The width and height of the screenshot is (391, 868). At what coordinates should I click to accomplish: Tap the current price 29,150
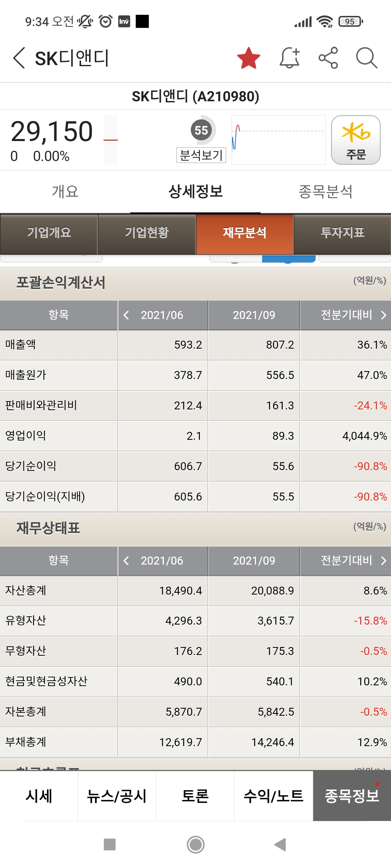52,131
